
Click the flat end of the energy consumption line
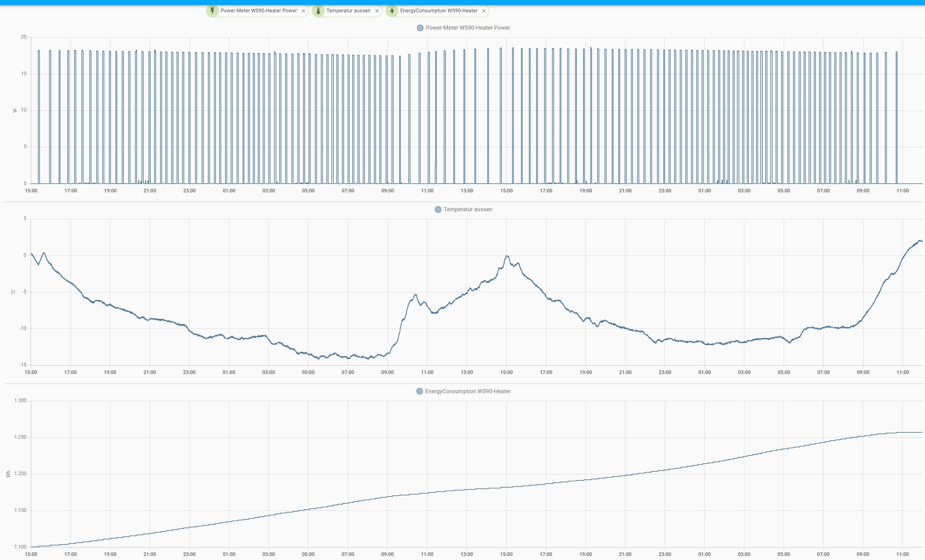(x=911, y=432)
